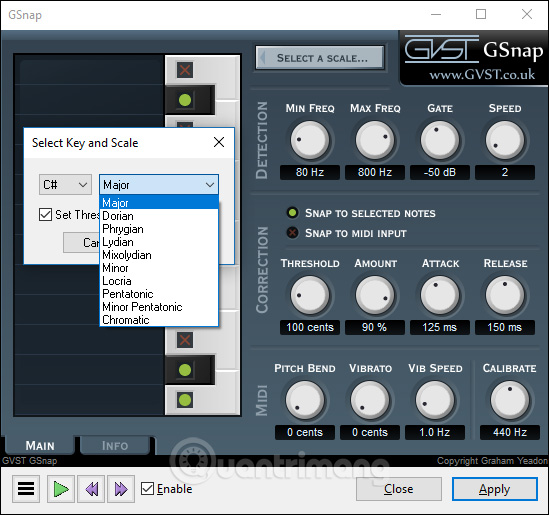This screenshot has height=515, width=549.
Task: Click the -50 dB gate value field
Action: coord(440,172)
